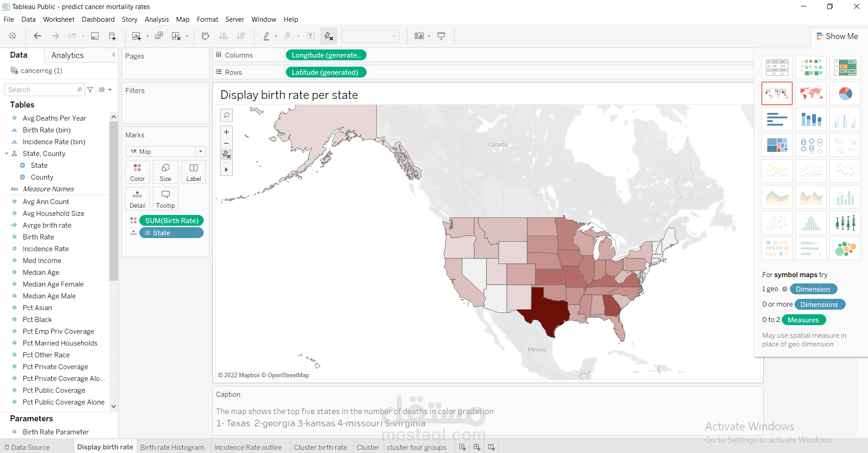Click the Size button in Marks card
The height and width of the screenshot is (453, 868).
point(165,171)
